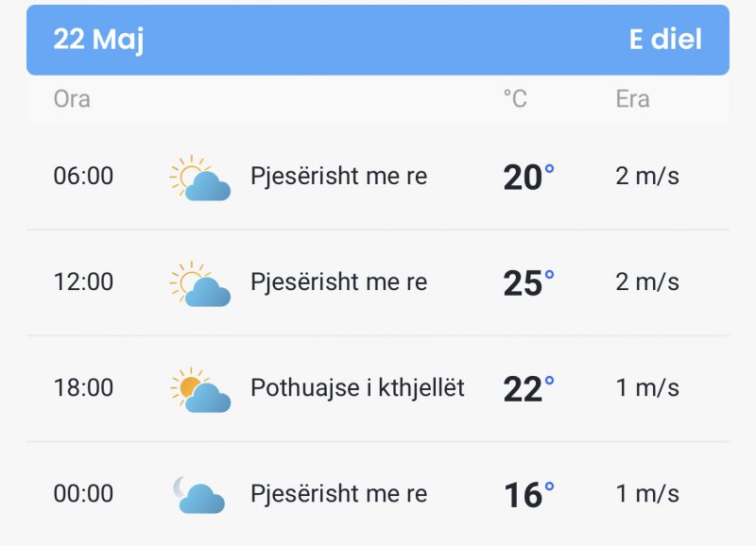Select the 22° temperature reading
Image resolution: width=756 pixels, height=546 pixels.
coord(529,388)
